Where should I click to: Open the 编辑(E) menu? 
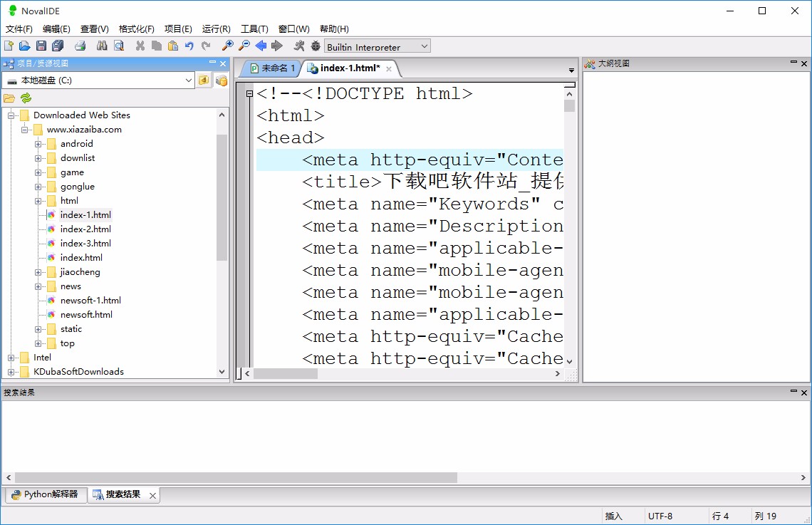(x=56, y=29)
